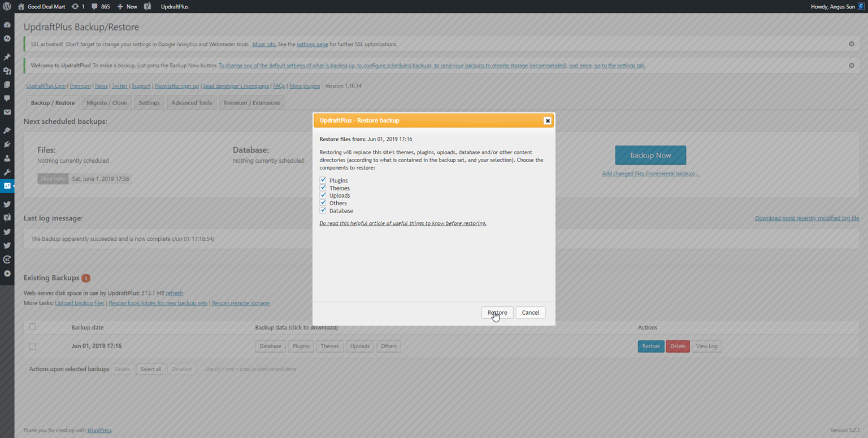Open the Comments bubble icon in sidebar
This screenshot has width=868, height=438.
tap(7, 98)
